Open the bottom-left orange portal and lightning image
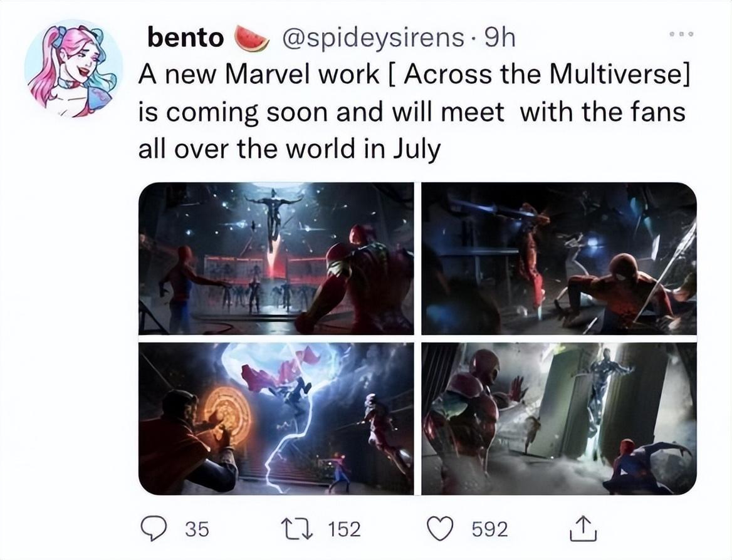Viewport: 732px width, 560px height. (x=276, y=418)
